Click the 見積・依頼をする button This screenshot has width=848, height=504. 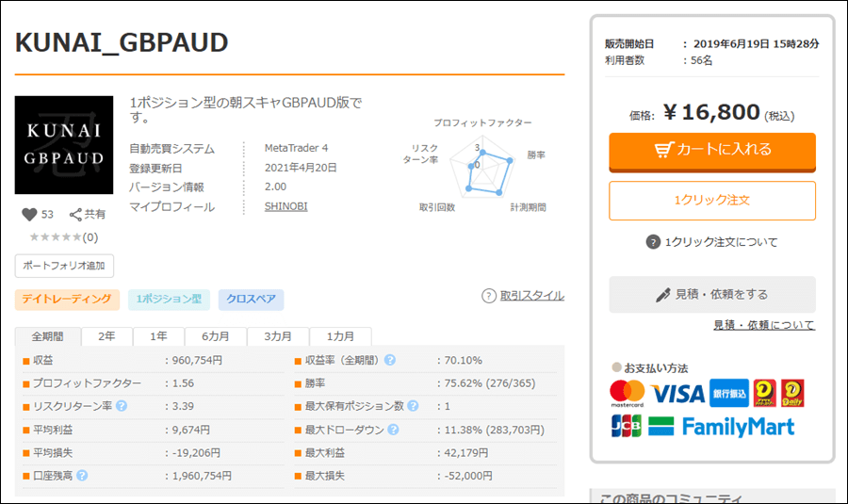tap(711, 295)
